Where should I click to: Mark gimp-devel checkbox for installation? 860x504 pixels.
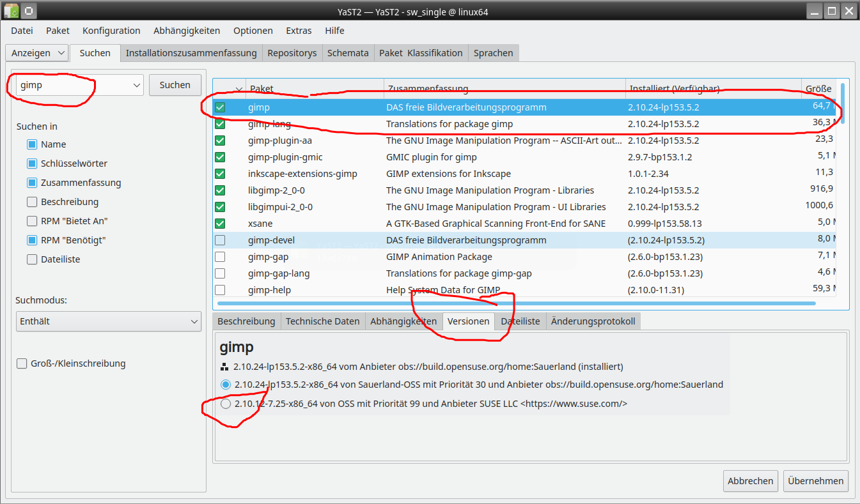pyautogui.click(x=220, y=240)
